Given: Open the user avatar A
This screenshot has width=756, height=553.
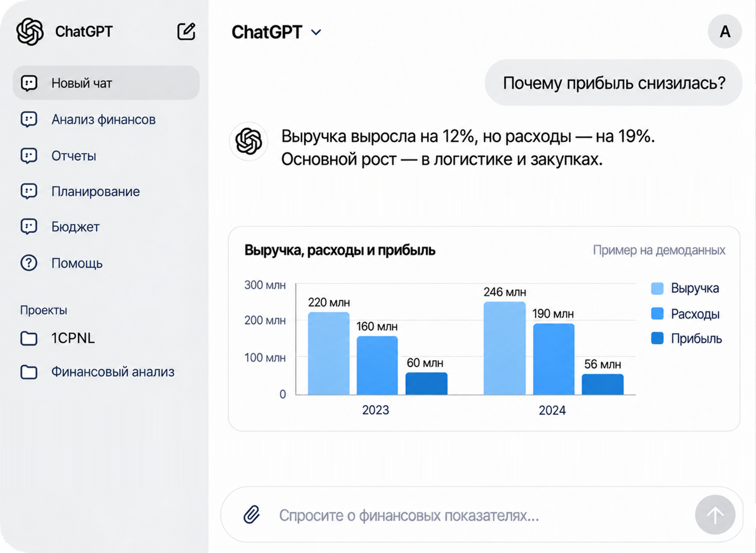Looking at the screenshot, I should pyautogui.click(x=724, y=32).
